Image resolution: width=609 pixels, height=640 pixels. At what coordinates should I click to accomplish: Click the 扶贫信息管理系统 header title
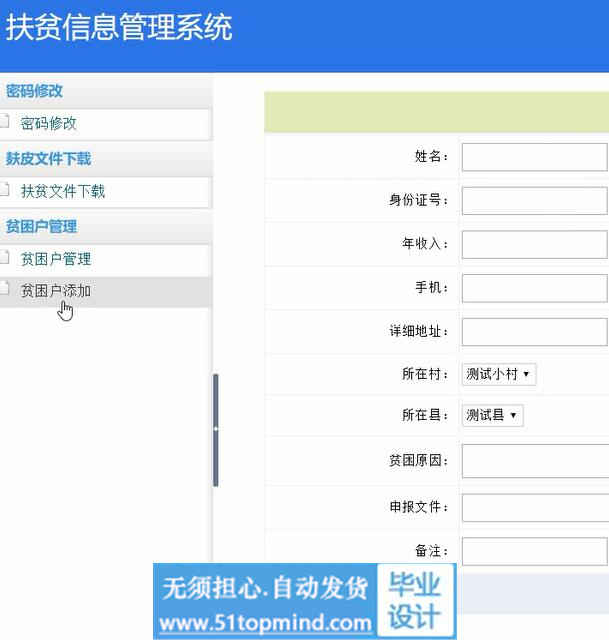coord(119,28)
